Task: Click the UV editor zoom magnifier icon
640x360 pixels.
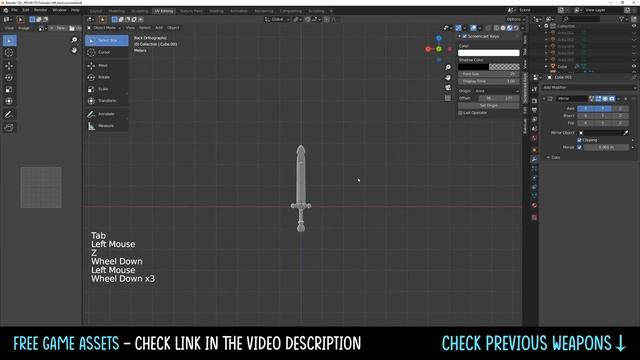Action: (74, 40)
